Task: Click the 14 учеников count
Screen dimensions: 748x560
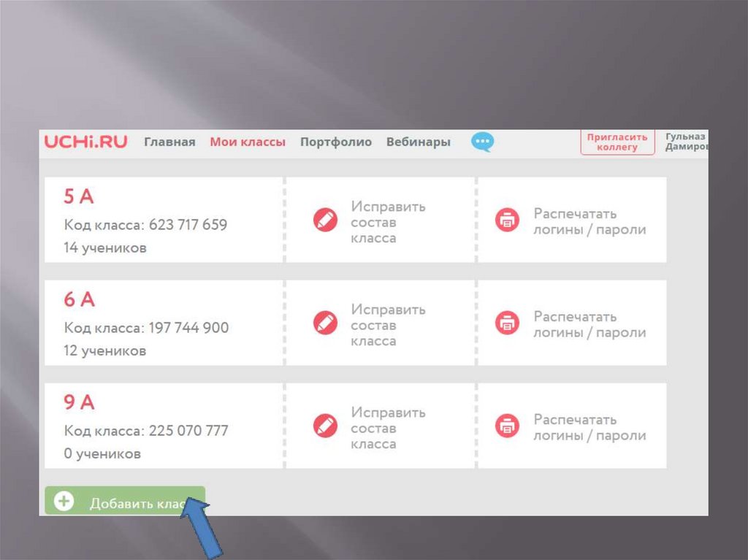Action: [105, 248]
